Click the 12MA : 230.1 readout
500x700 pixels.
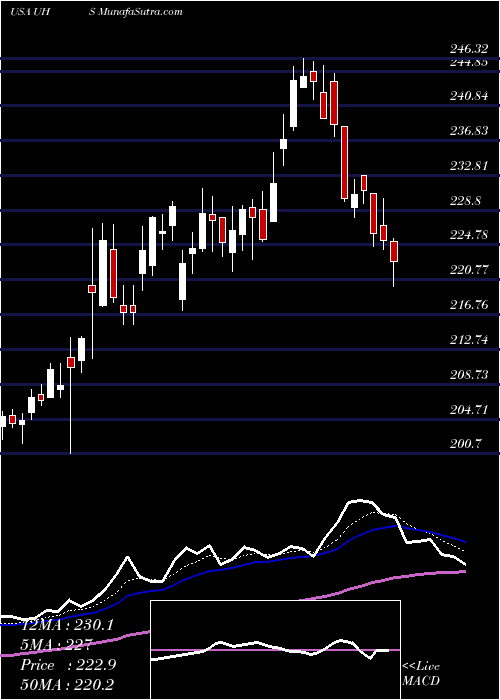coord(67,625)
